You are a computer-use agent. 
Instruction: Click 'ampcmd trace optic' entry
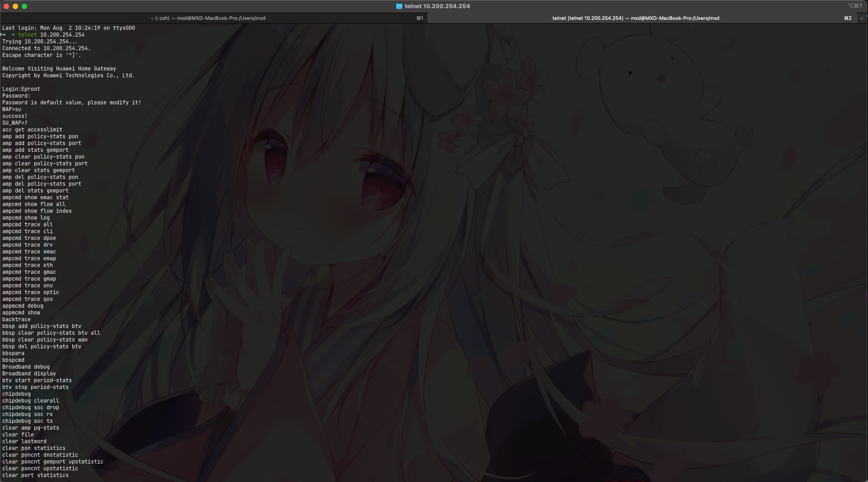[x=31, y=292]
